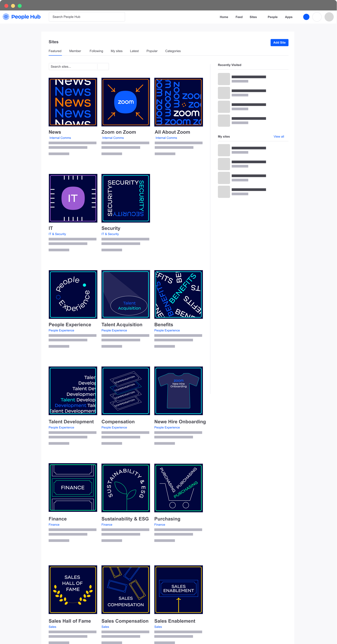Click Finance category under Purchasing
Image resolution: width=337 pixels, height=644 pixels.
point(160,525)
